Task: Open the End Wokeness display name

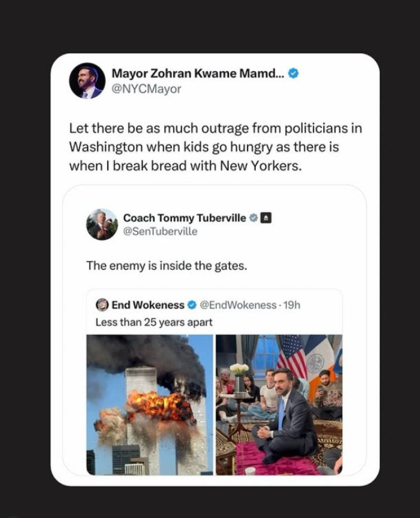Action: coord(148,305)
